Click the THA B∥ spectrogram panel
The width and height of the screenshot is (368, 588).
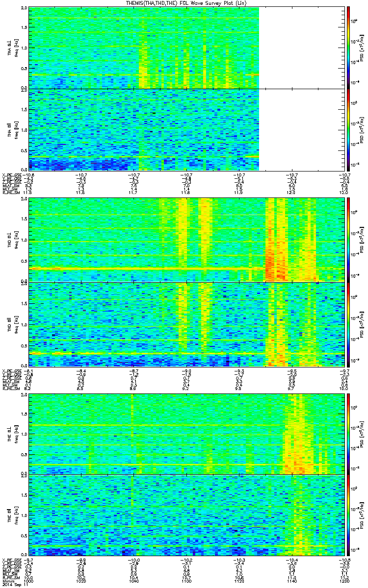coord(186,129)
